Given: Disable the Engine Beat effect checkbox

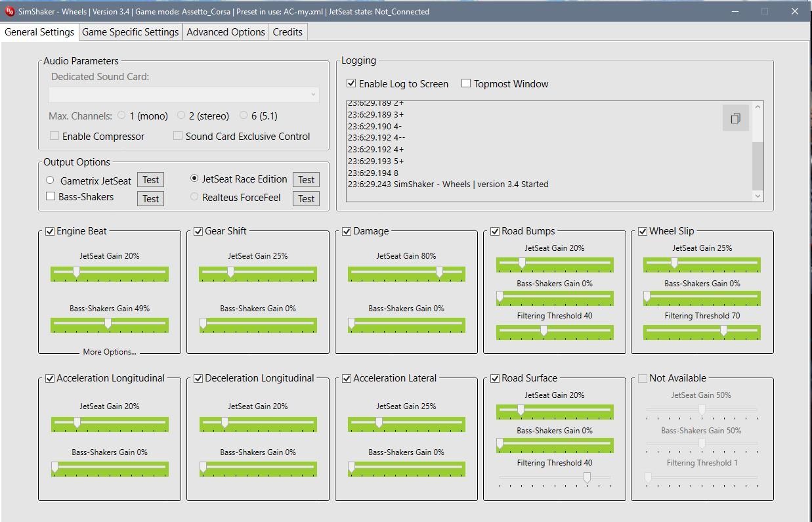Looking at the screenshot, I should coord(50,231).
